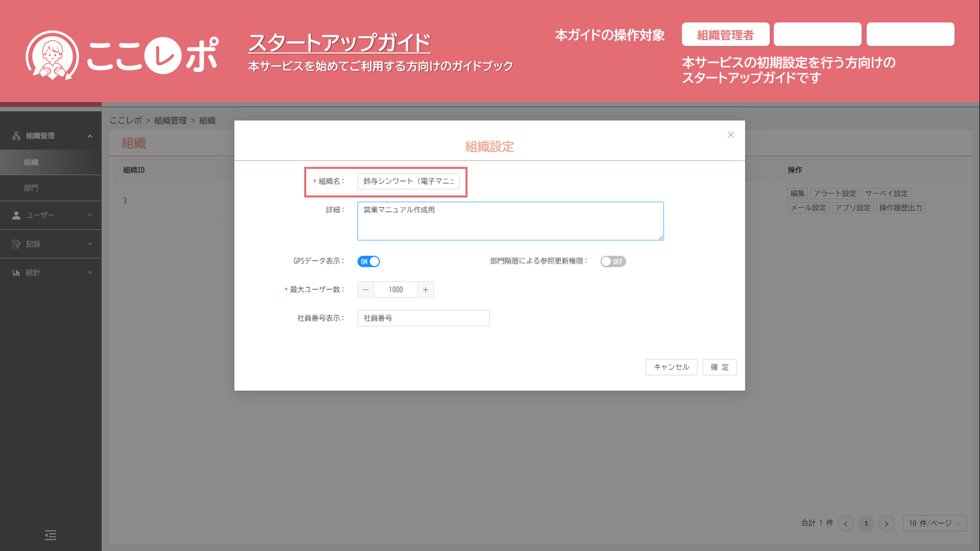Viewport: 980px width, 551px height.
Task: Open the 10 件/ページ page size dropdown
Action: pos(935,523)
